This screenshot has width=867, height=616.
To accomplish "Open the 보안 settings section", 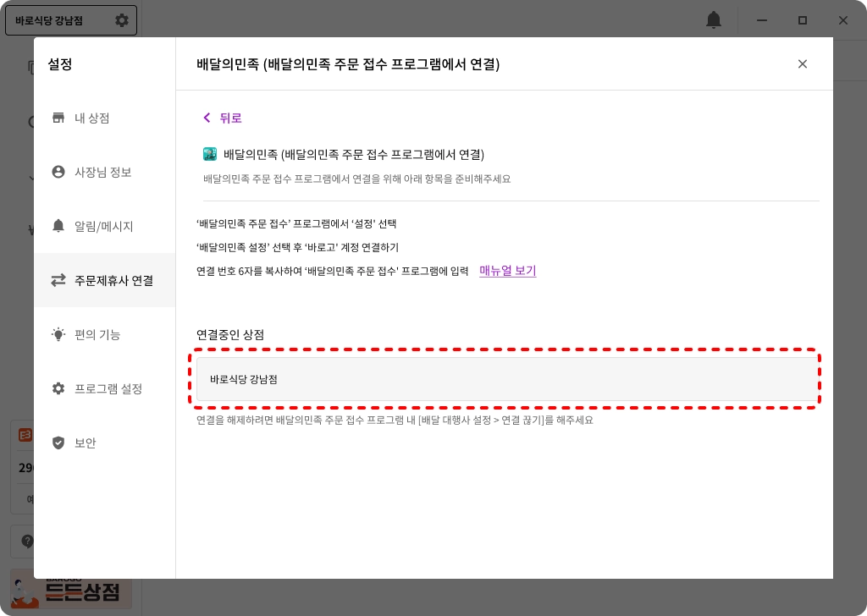I will click(104, 443).
